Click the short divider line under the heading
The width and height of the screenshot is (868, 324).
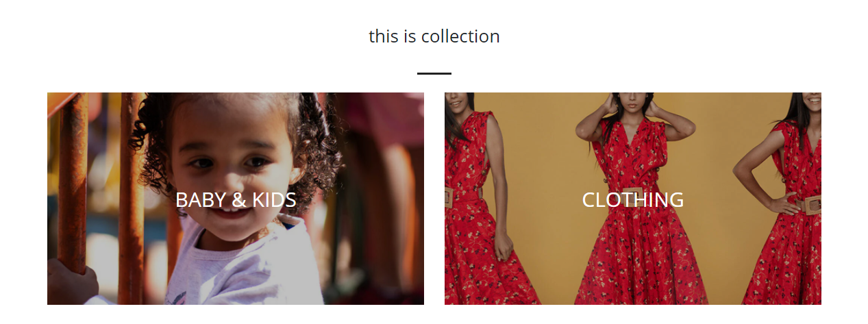coord(434,73)
